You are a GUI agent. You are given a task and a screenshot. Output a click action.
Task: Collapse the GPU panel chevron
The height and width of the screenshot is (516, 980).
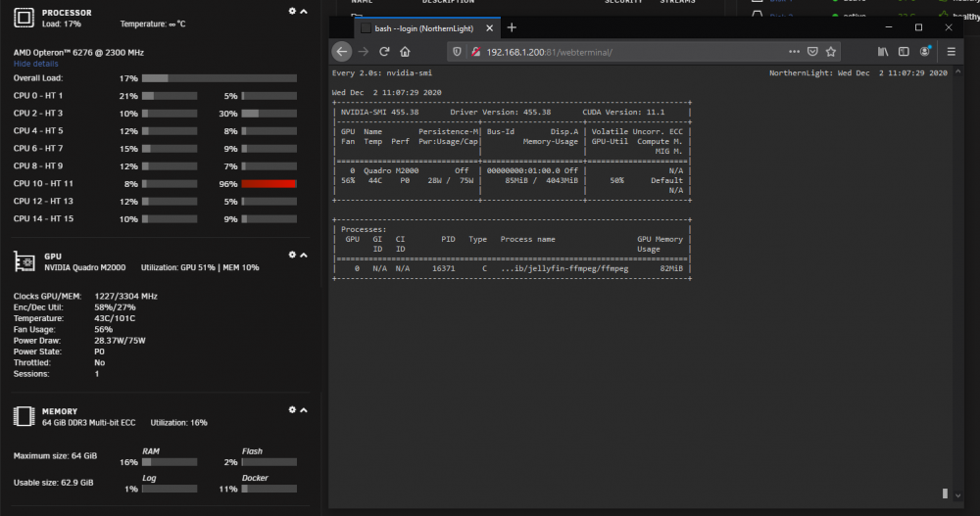tap(304, 255)
